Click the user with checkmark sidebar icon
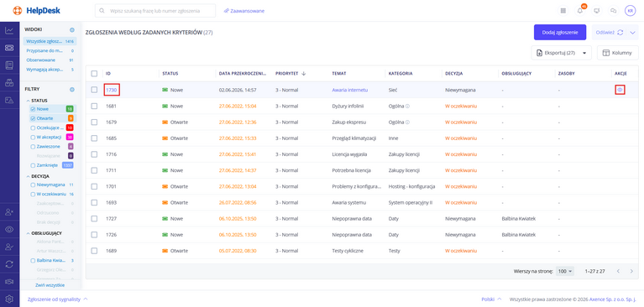The image size is (644, 307). 9,247
